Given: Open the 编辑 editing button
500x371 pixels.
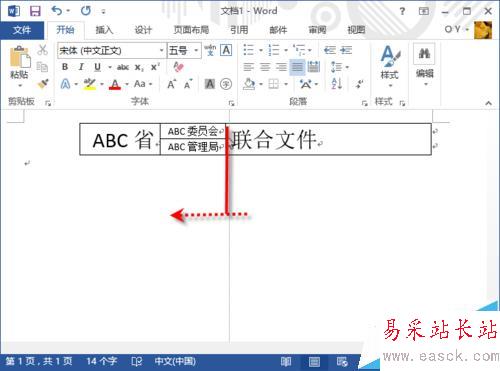Looking at the screenshot, I should (425, 65).
